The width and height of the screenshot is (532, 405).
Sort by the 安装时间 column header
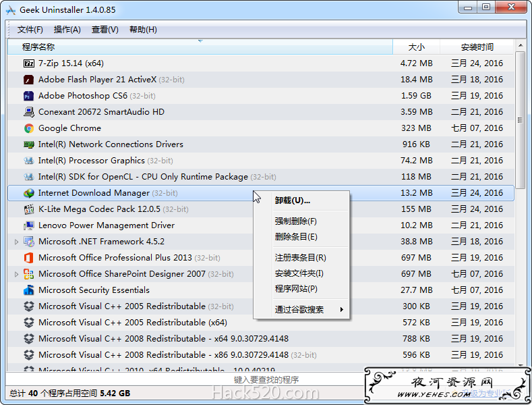[477, 47]
